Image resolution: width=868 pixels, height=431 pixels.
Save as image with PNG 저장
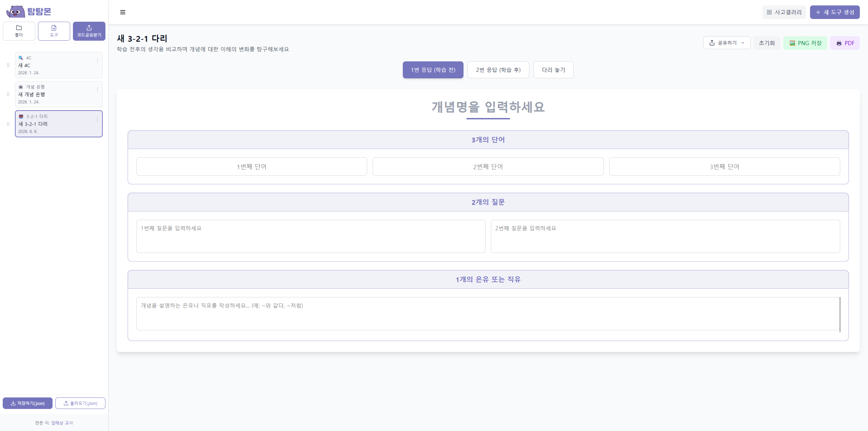[805, 43]
